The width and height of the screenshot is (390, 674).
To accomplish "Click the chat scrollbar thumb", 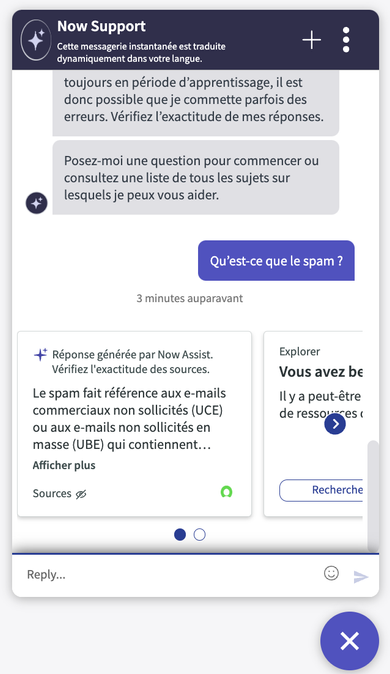I will pos(373,496).
